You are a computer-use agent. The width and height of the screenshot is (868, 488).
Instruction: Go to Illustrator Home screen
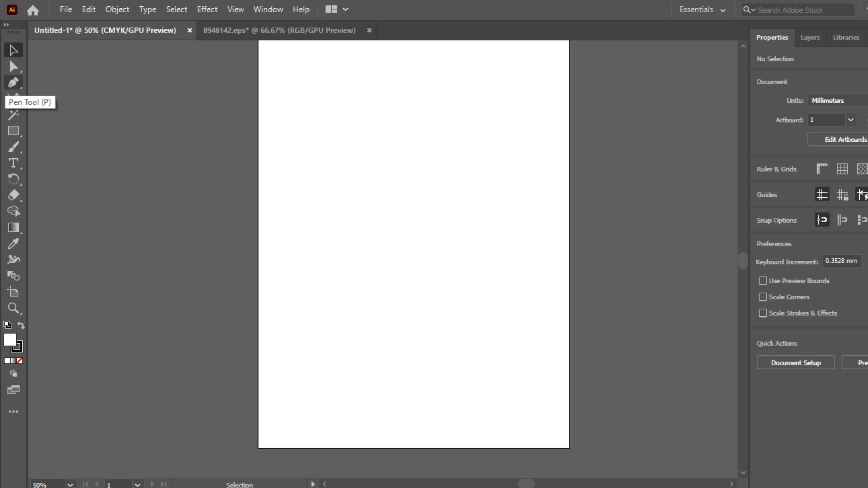33,10
